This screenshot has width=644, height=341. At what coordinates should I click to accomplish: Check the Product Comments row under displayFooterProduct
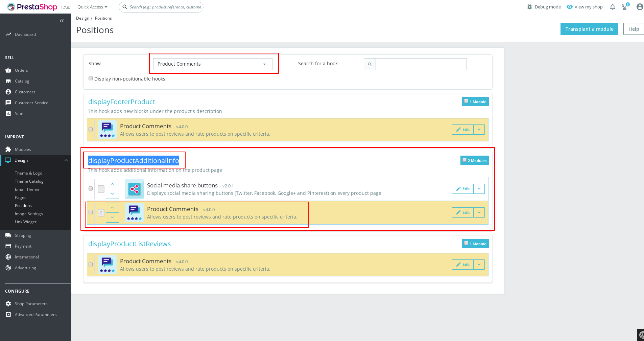[91, 129]
